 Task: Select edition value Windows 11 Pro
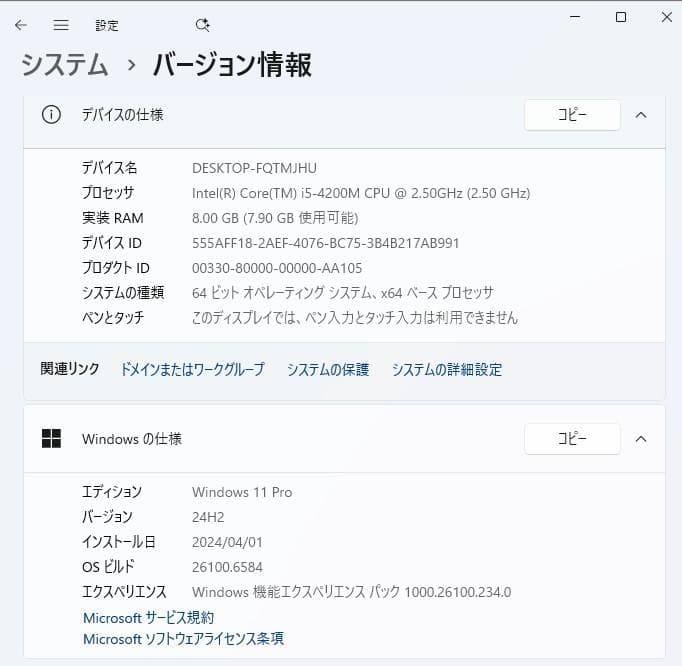[x=242, y=492]
